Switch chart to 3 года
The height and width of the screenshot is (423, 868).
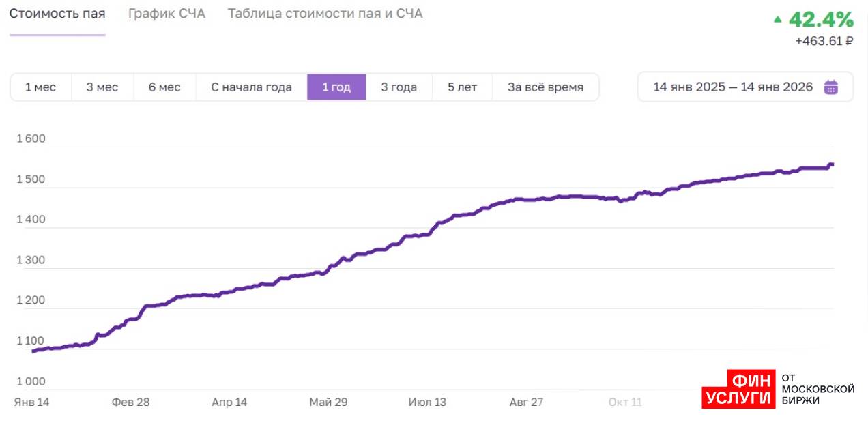pos(399,87)
